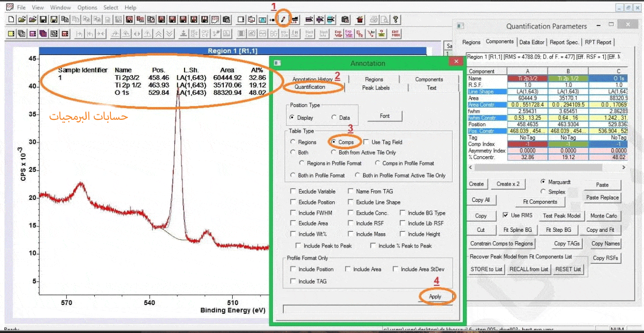Click the Monte Carlo button
Screen dimensions: 644x333
point(604,216)
